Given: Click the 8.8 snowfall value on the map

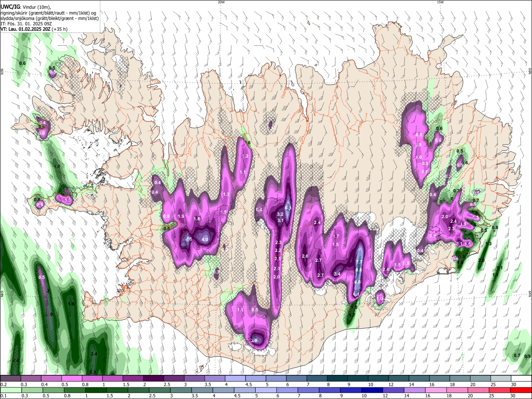Looking at the screenshot, I should pos(359,270).
